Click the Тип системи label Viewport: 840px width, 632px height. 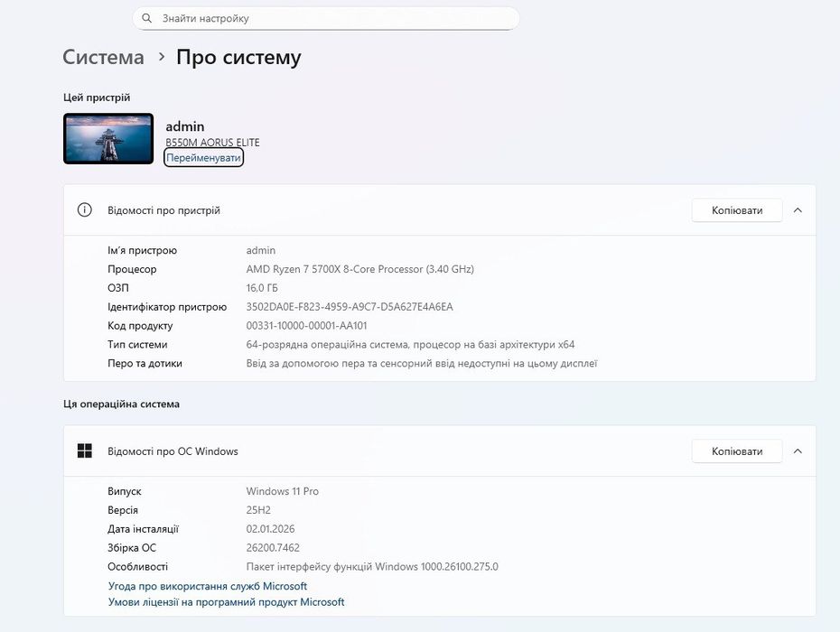[x=137, y=344]
